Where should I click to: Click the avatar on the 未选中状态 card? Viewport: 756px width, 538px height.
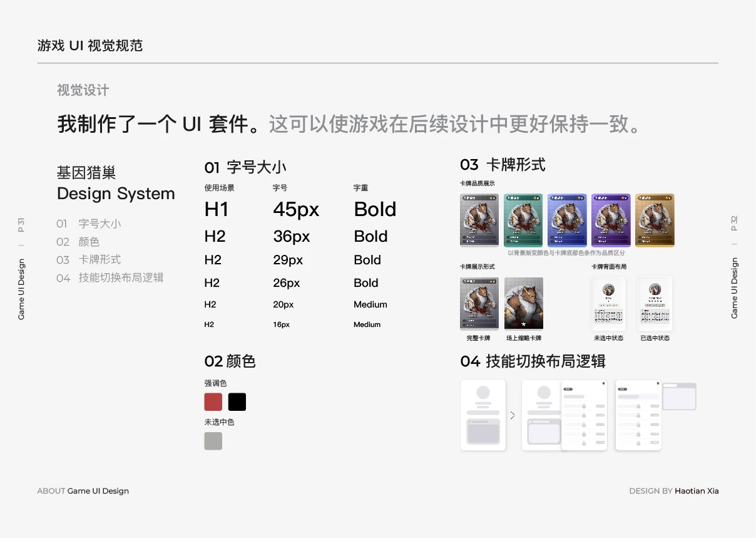608,289
